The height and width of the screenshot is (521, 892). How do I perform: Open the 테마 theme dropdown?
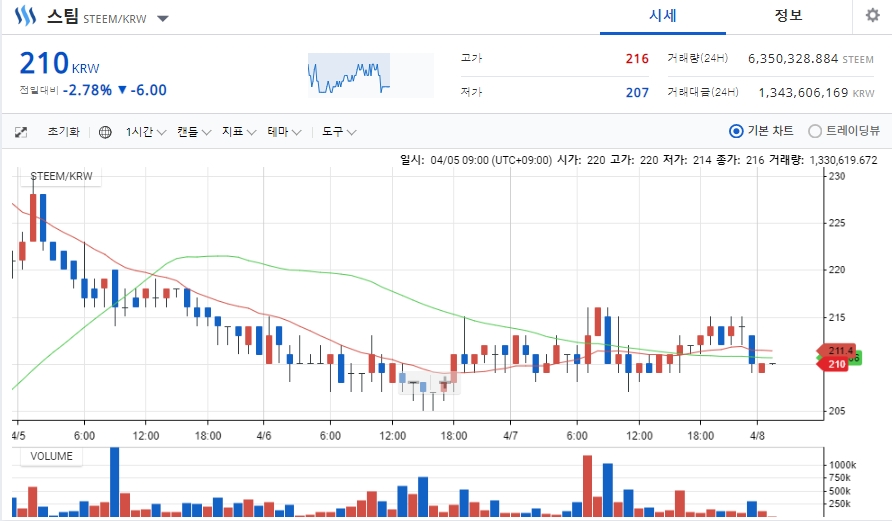284,132
